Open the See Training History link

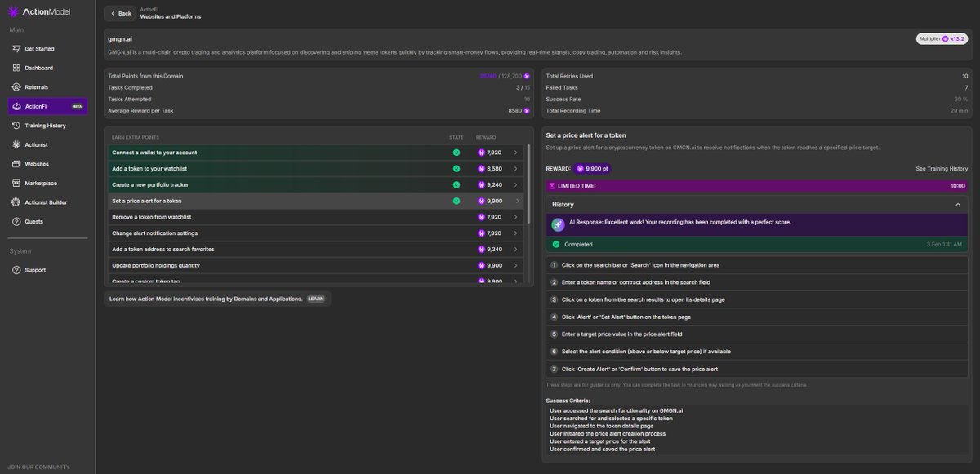click(942, 169)
